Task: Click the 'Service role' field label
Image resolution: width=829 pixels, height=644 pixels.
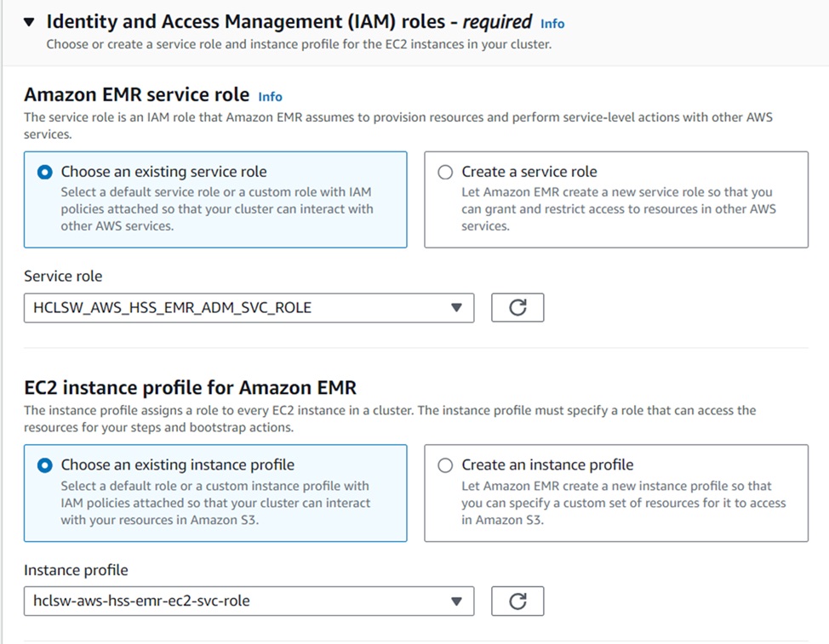Action: click(63, 276)
